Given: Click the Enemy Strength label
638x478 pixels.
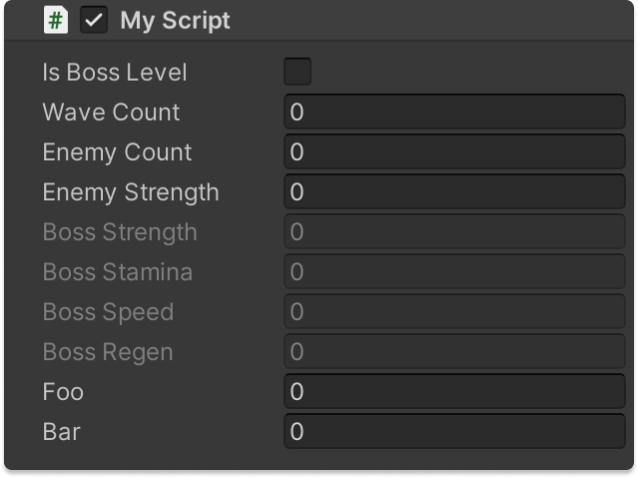Looking at the screenshot, I should [130, 192].
